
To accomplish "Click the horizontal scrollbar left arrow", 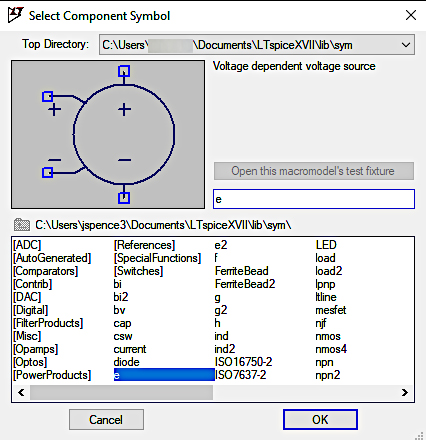I will tap(21, 392).
